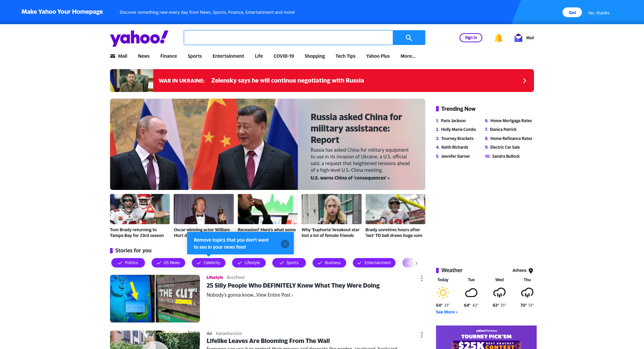The image size is (644, 349).
Task: Go to the Finance nav item
Action: click(x=168, y=56)
